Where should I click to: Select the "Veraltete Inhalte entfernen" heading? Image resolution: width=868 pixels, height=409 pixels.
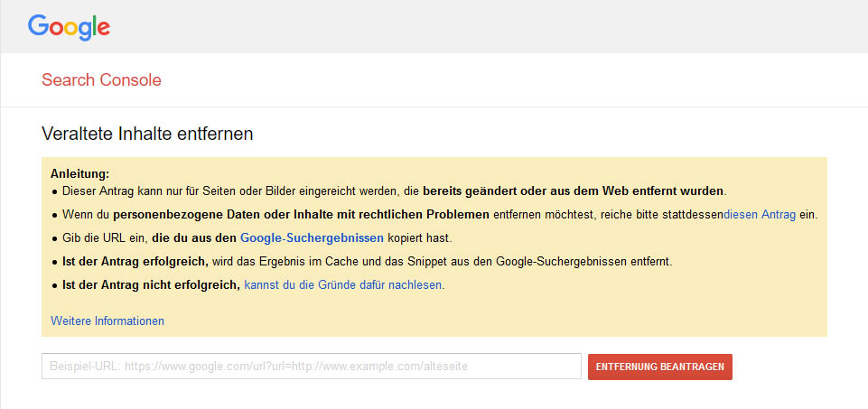[x=147, y=134]
